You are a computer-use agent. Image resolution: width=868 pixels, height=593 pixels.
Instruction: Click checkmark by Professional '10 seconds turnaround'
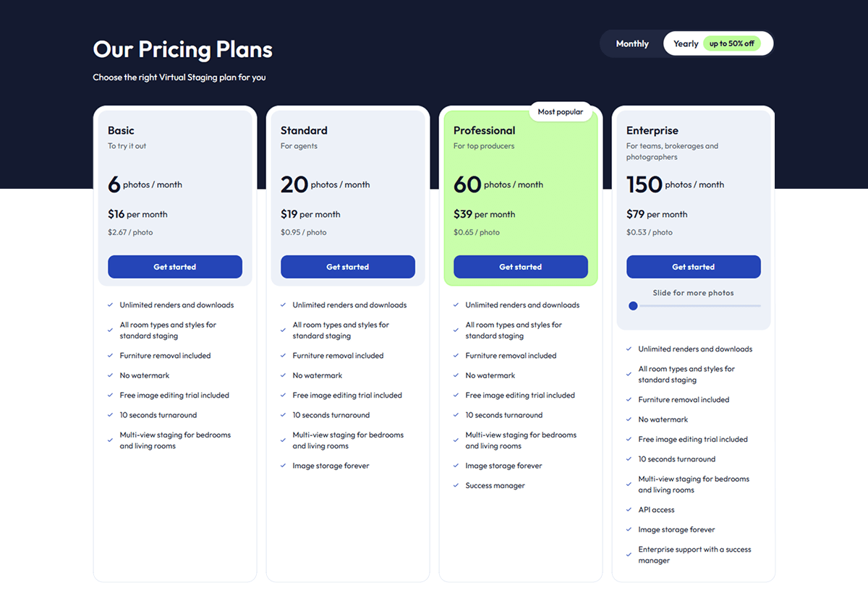point(456,415)
